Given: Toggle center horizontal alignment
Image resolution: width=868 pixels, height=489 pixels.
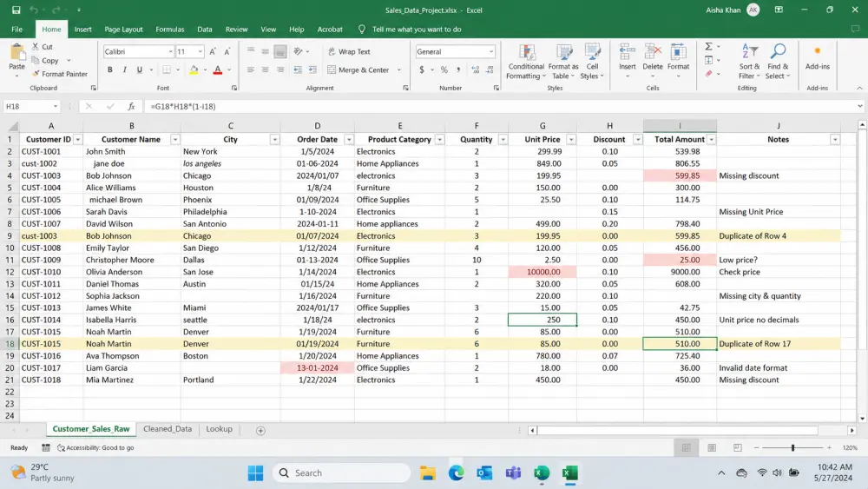Looking at the screenshot, I should [x=265, y=69].
